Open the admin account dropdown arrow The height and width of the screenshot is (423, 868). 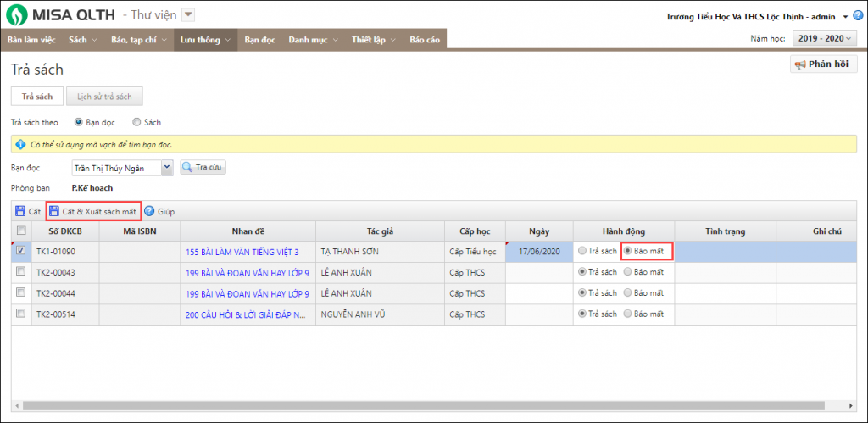point(847,17)
